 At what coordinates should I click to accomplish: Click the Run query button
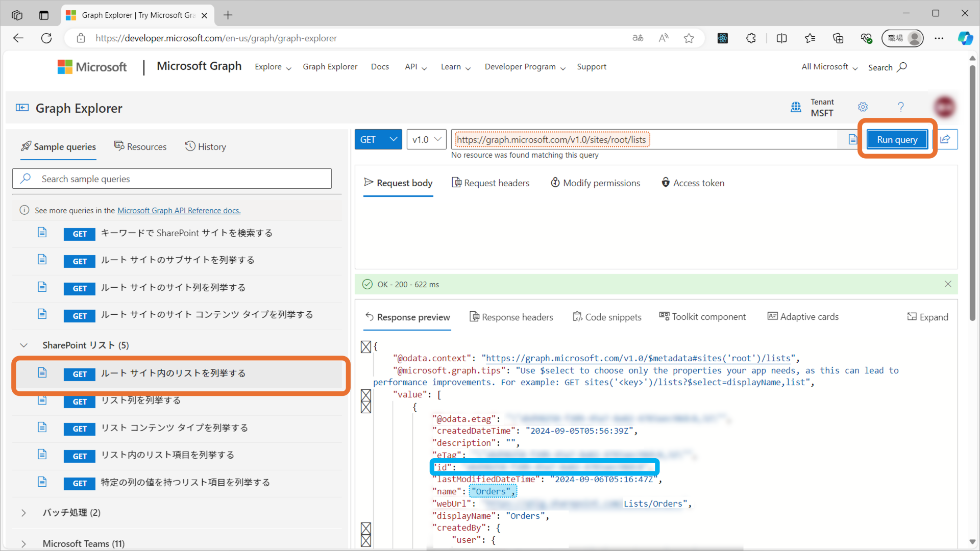[x=897, y=139]
